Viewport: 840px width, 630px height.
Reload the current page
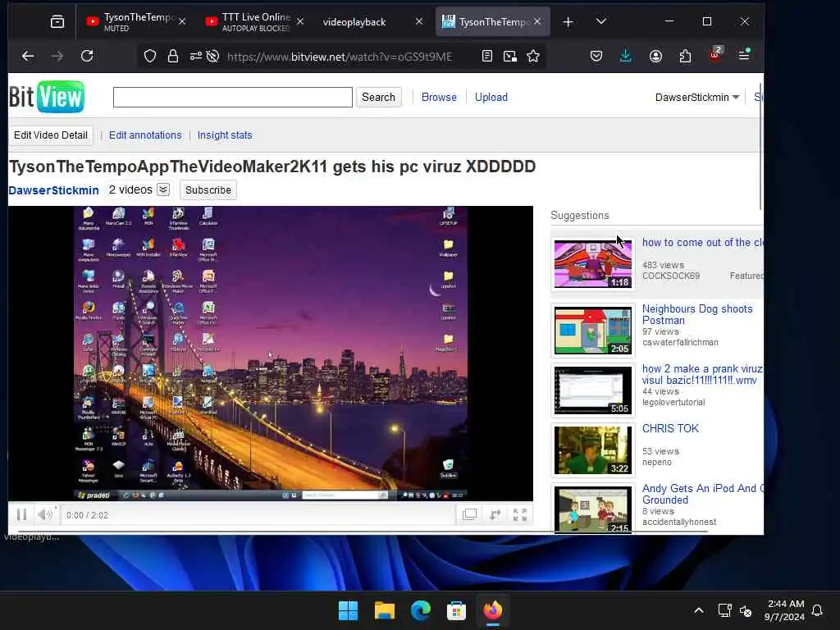tap(87, 56)
